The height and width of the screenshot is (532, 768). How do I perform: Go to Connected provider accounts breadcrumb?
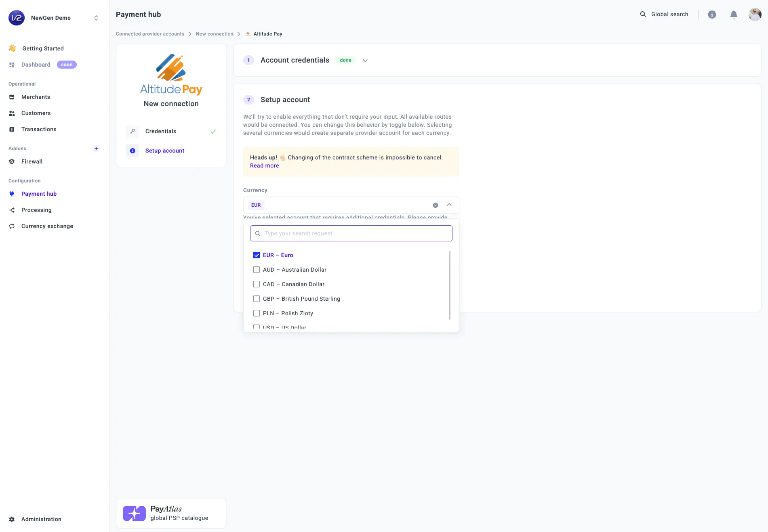pyautogui.click(x=150, y=34)
